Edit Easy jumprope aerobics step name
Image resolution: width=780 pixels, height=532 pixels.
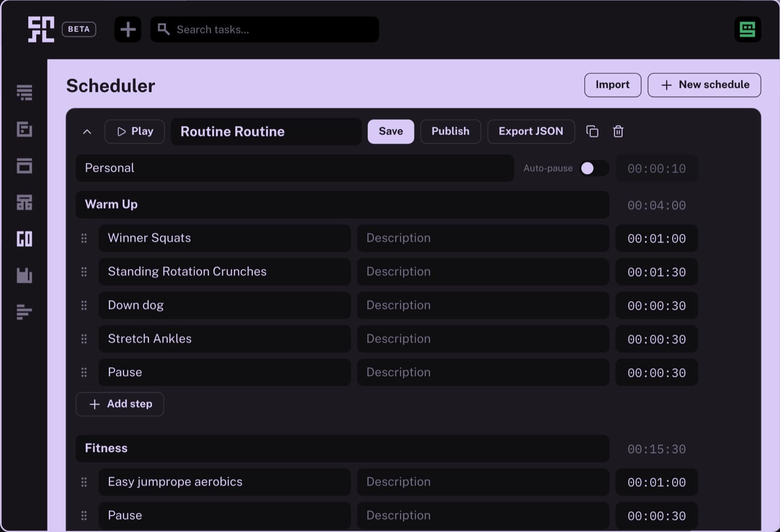(225, 482)
